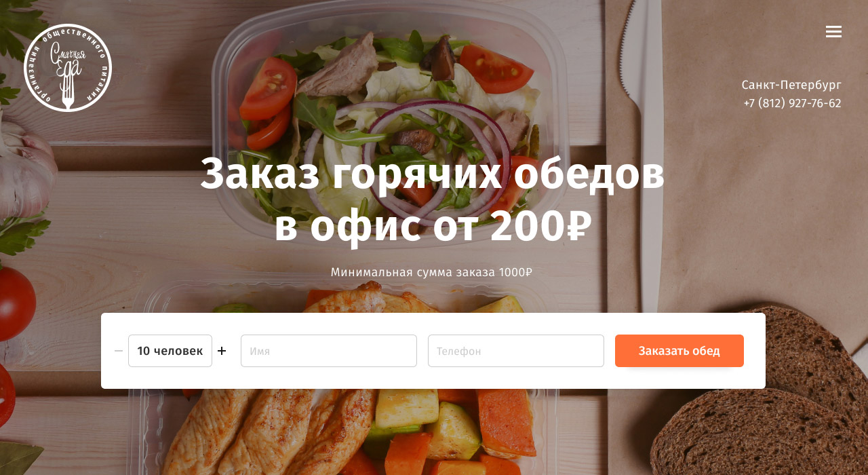Open the hamburger menu icon

833,31
